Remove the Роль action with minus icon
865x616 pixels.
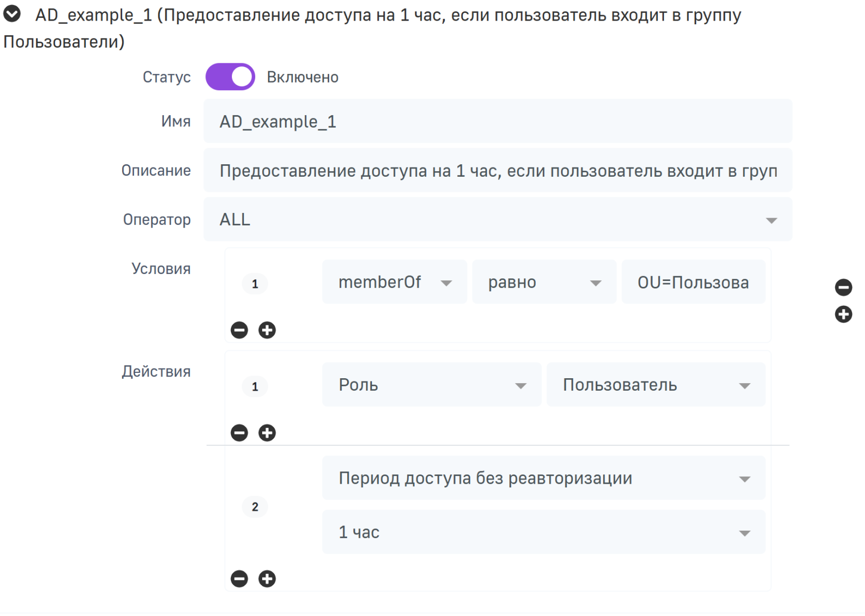coord(239,433)
